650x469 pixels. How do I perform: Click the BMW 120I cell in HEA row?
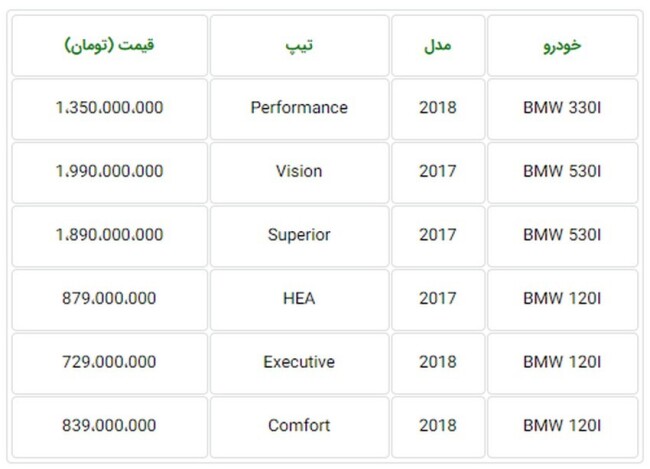(563, 300)
